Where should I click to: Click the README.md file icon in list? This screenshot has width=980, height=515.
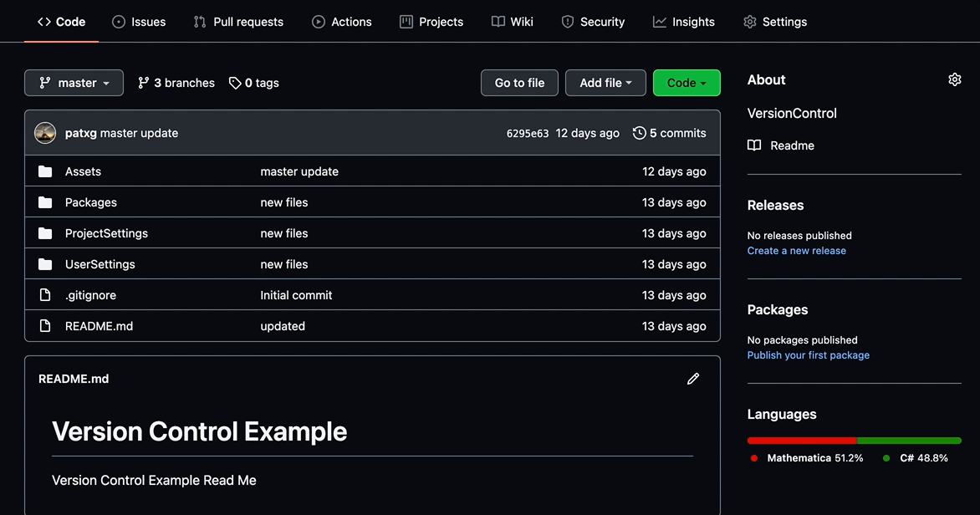tap(45, 325)
